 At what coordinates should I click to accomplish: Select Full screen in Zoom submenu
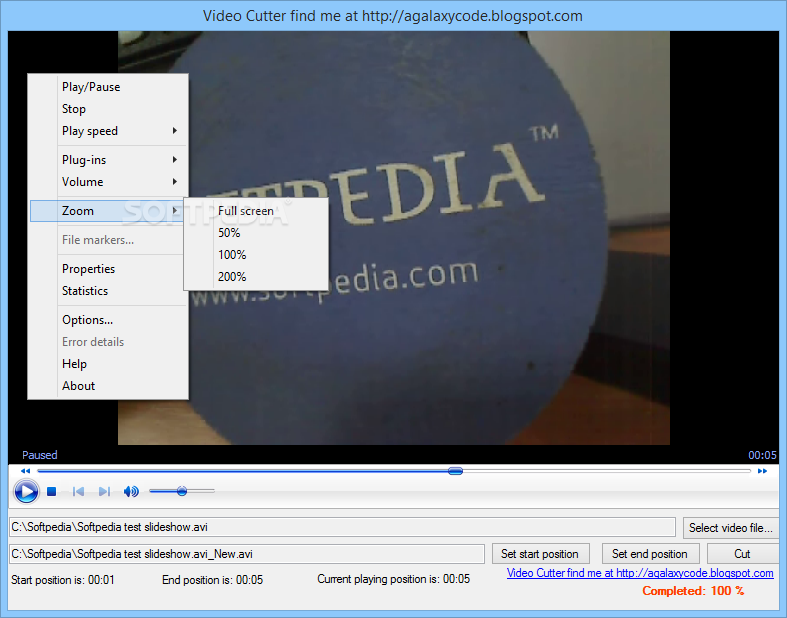[x=256, y=211]
